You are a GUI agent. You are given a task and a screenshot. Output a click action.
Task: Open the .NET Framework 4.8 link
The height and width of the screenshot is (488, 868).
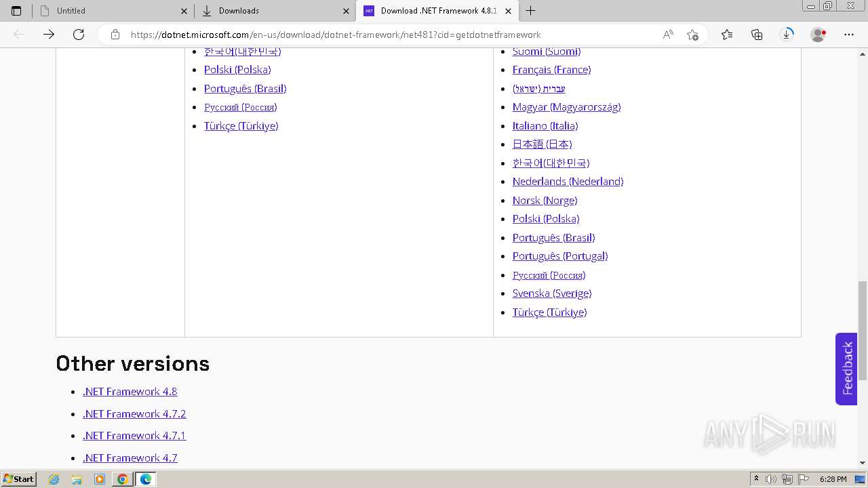pyautogui.click(x=130, y=392)
